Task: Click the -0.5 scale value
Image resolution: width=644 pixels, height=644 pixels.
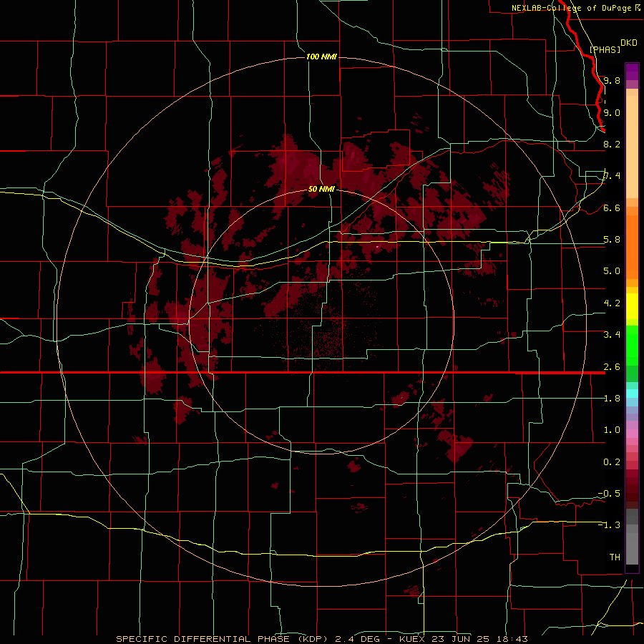Action: tap(609, 493)
